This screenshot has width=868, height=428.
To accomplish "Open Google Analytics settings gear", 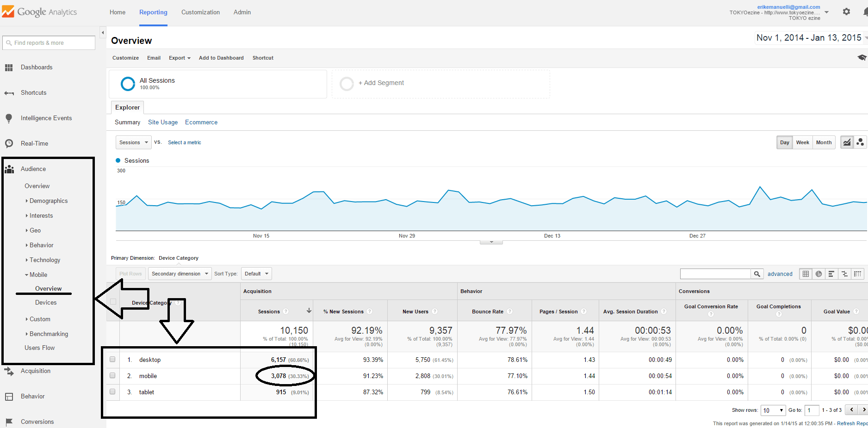I will [x=847, y=12].
